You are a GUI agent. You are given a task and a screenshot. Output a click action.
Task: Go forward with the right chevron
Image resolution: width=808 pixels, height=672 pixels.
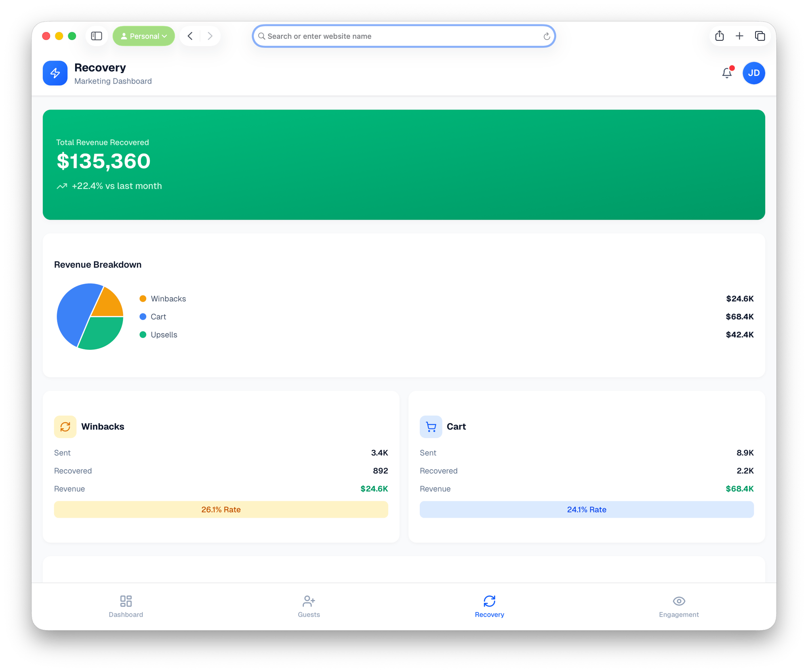pos(210,36)
